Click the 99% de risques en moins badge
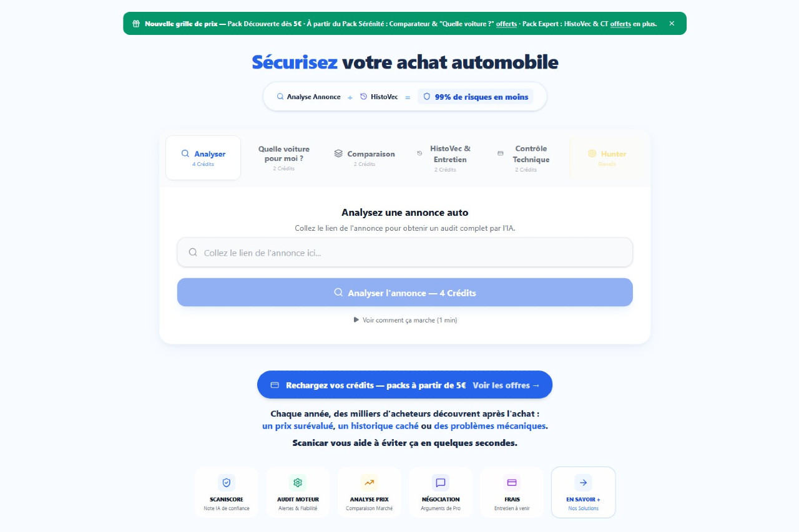The width and height of the screenshot is (799, 532). point(476,97)
